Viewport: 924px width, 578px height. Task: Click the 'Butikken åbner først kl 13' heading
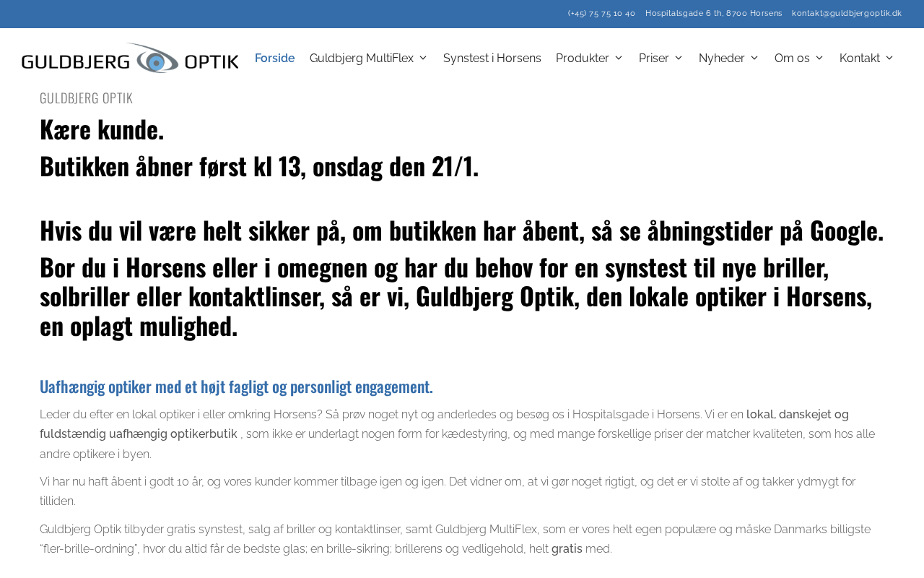pyautogui.click(x=259, y=165)
